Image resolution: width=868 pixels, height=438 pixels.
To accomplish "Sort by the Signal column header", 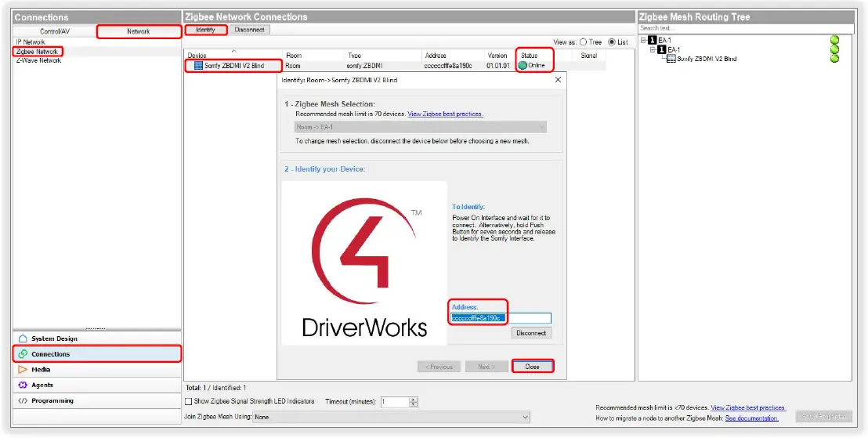I will [x=589, y=56].
